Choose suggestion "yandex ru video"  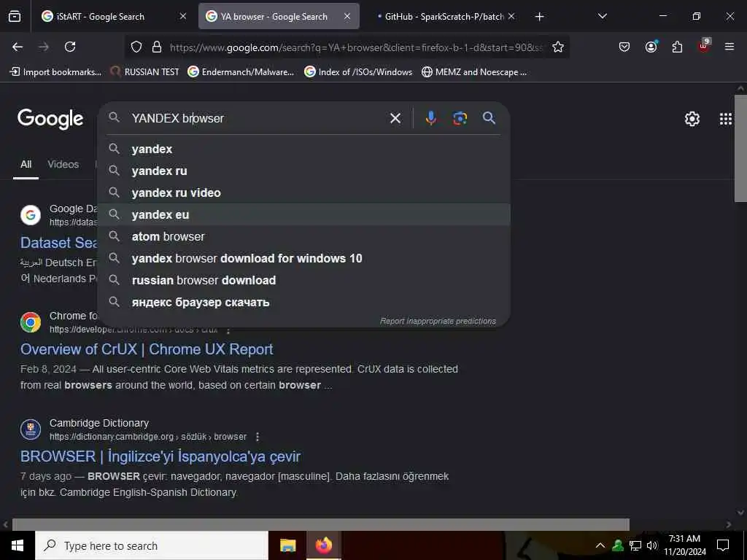tap(304, 192)
